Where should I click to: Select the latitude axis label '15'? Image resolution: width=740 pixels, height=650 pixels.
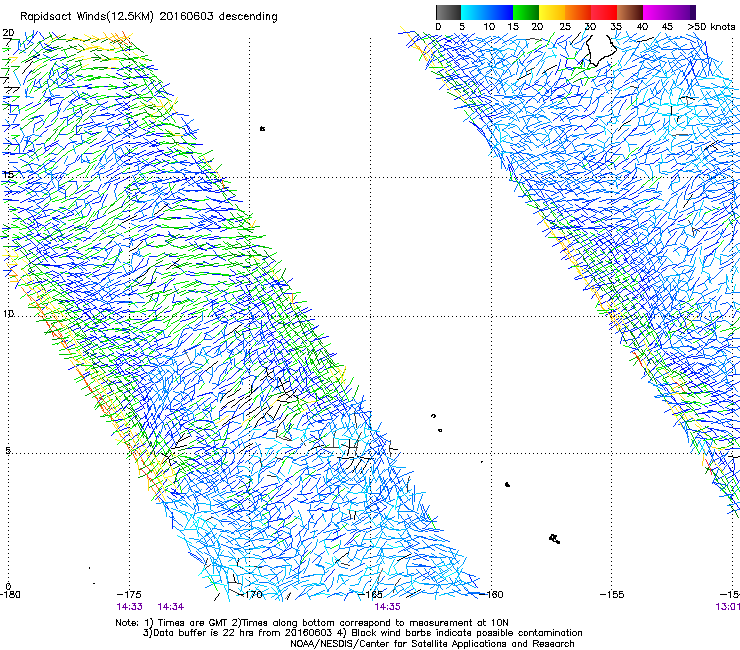point(8,175)
